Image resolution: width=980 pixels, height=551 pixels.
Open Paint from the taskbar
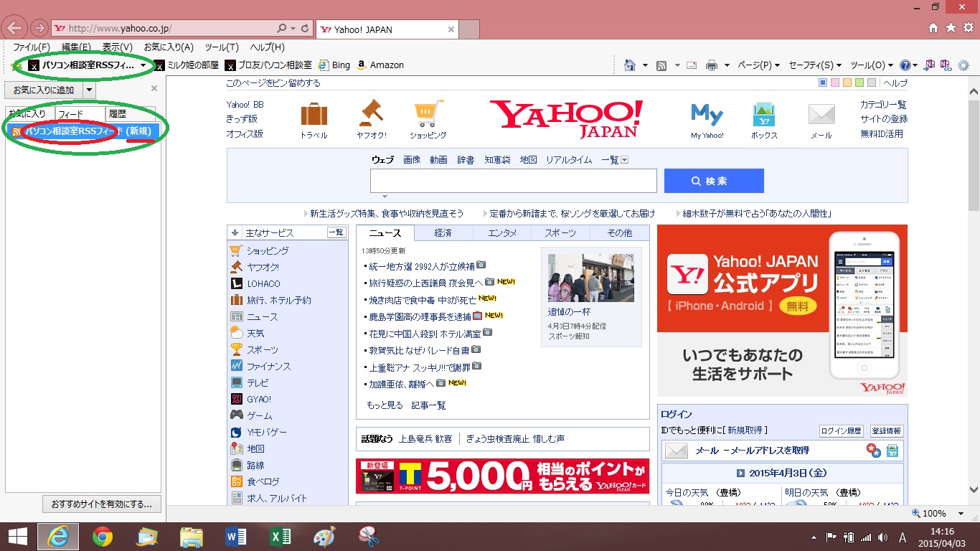324,537
